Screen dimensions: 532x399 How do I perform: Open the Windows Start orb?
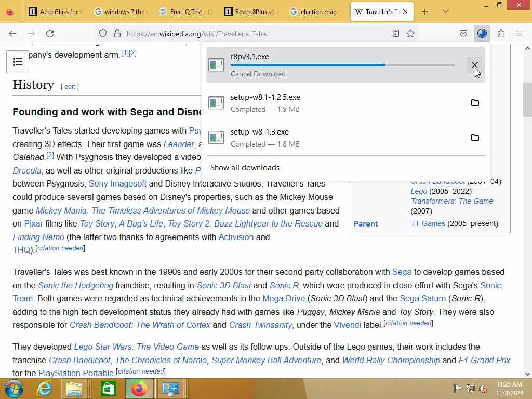[x=14, y=389]
